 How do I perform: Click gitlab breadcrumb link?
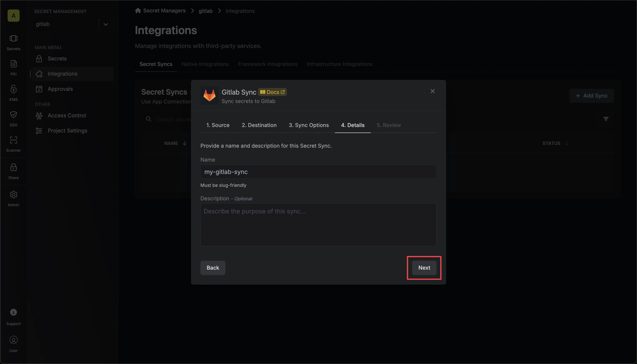coord(206,11)
